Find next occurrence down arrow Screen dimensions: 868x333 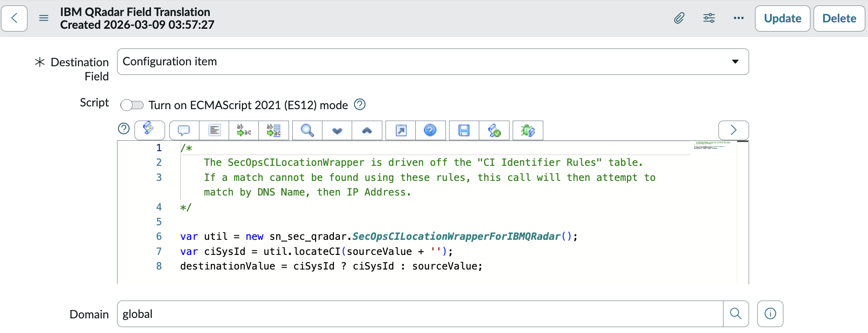pyautogui.click(x=337, y=131)
